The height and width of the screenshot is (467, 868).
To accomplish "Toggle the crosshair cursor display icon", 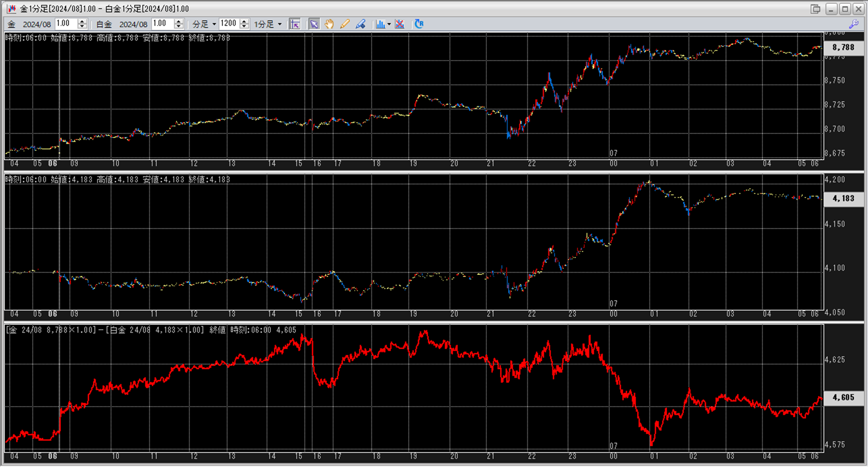I will (295, 24).
